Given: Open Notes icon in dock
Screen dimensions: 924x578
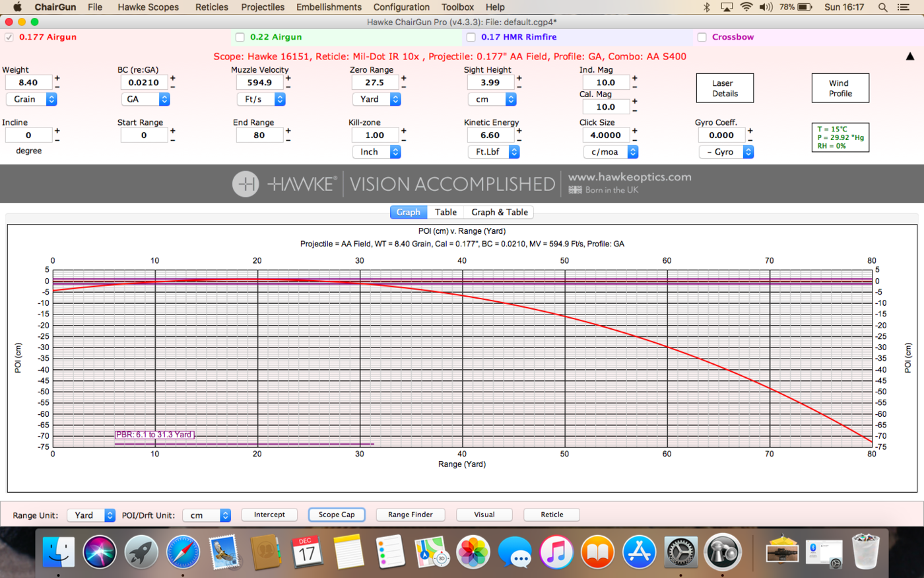Looking at the screenshot, I should click(348, 552).
